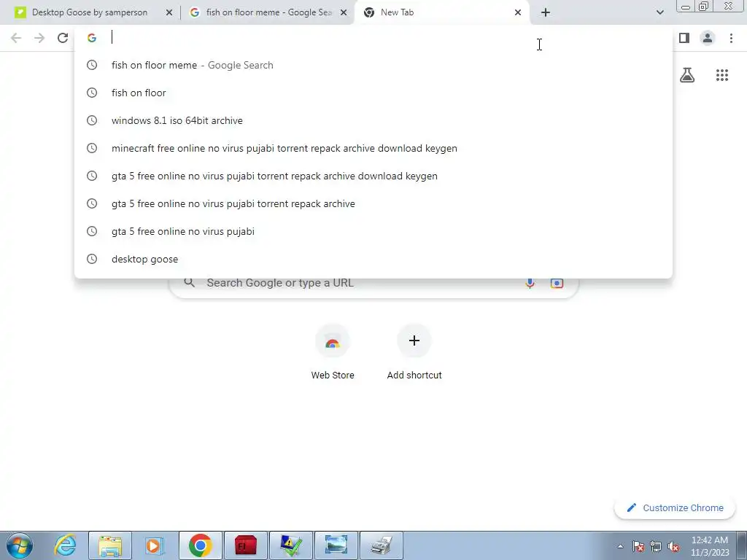Select gta 5 suggestion ending in 'keygen'

click(x=373, y=176)
